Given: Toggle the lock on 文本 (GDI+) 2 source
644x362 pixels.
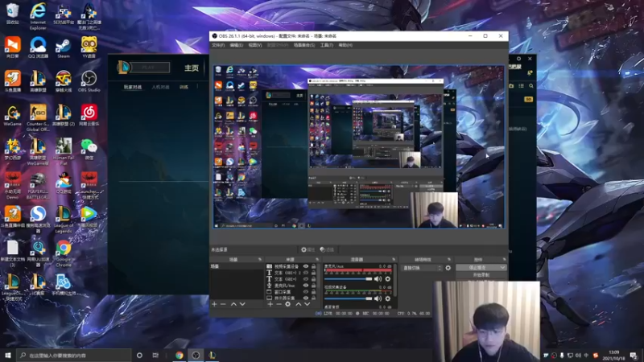Looking at the screenshot, I should click(314, 273).
